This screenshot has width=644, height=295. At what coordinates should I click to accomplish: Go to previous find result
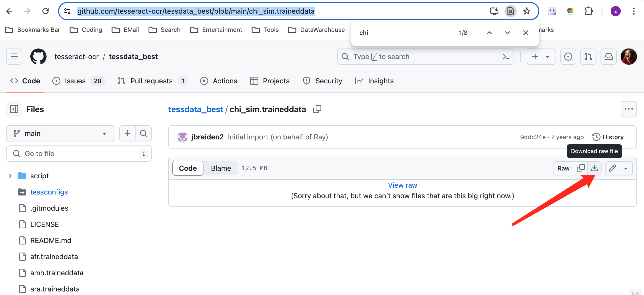pyautogui.click(x=489, y=33)
